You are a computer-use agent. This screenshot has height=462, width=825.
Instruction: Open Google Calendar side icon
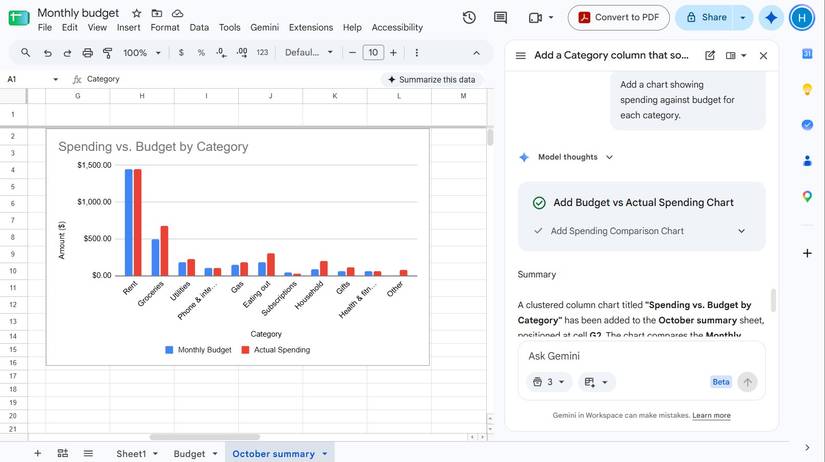point(807,54)
